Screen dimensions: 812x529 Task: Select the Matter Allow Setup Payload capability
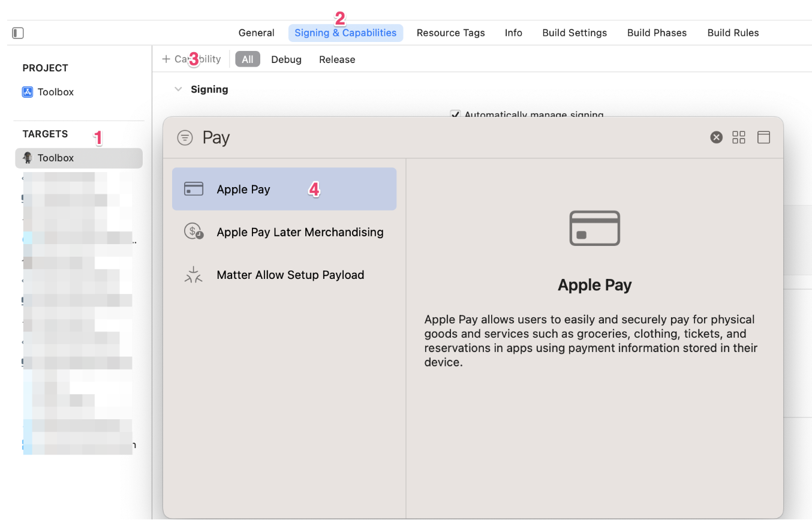(x=284, y=275)
